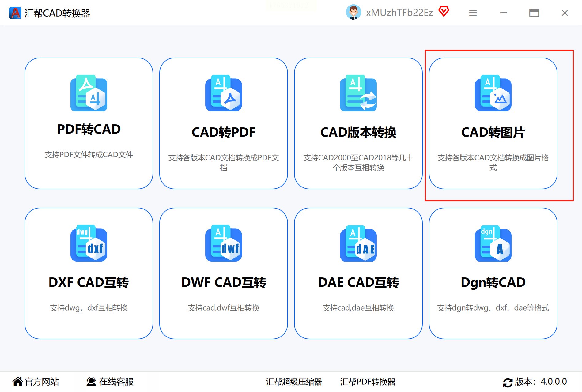Click the DWF CAD互转 card icon
The width and height of the screenshot is (582, 392).
(224, 243)
